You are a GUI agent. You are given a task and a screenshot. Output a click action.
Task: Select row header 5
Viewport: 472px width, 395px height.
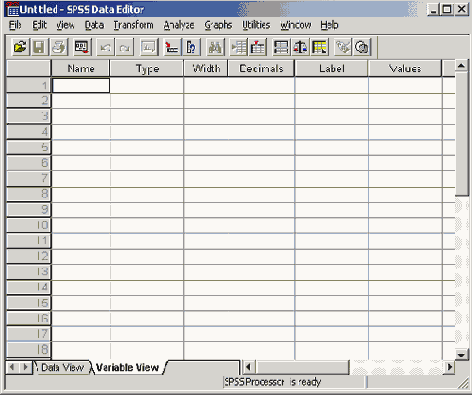pyautogui.click(x=29, y=147)
